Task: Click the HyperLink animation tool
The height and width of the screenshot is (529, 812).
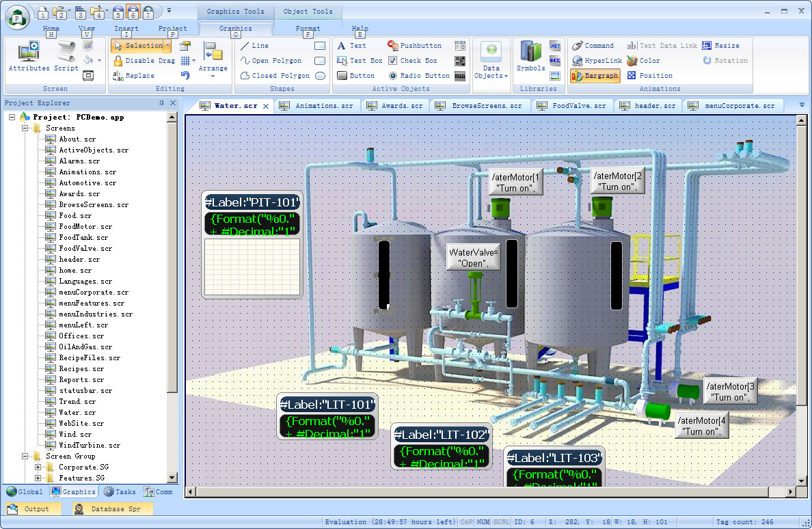Action: pos(596,61)
